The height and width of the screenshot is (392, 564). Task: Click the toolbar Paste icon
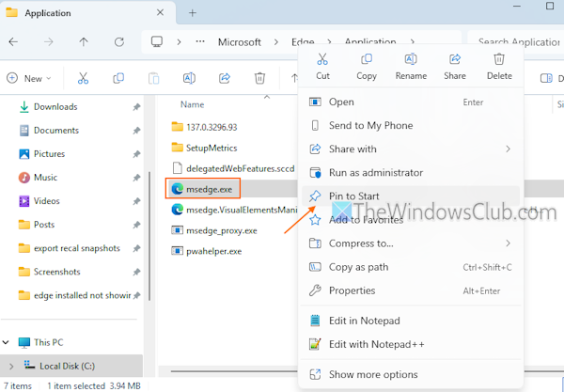(x=153, y=78)
